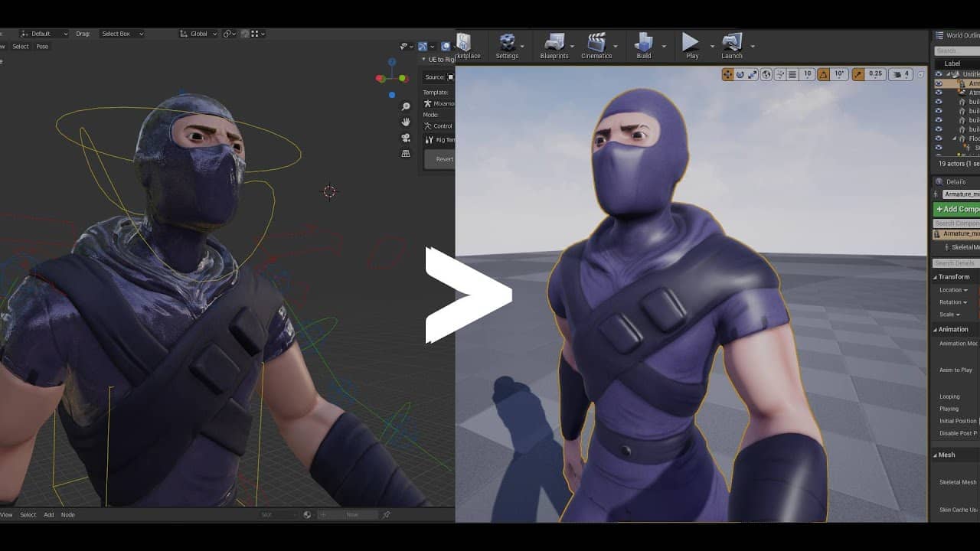This screenshot has height=551, width=980.
Task: Toggle scale snapping in Unreal viewport
Action: [858, 74]
